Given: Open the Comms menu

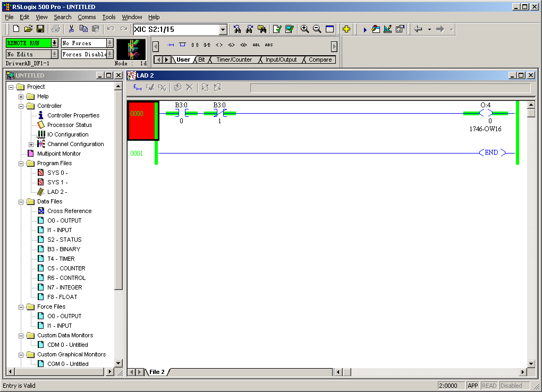Looking at the screenshot, I should (x=87, y=17).
